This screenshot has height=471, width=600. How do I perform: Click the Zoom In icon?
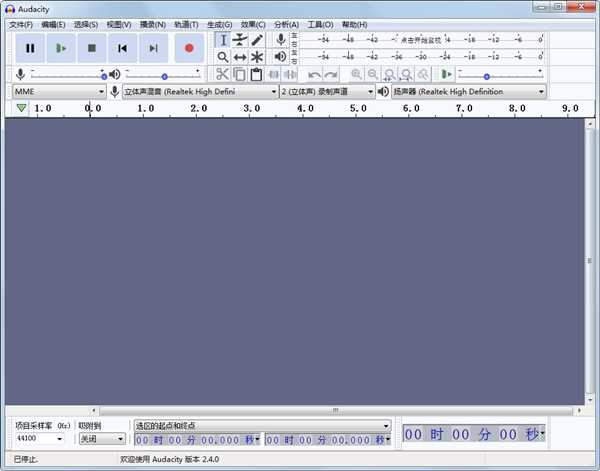356,74
